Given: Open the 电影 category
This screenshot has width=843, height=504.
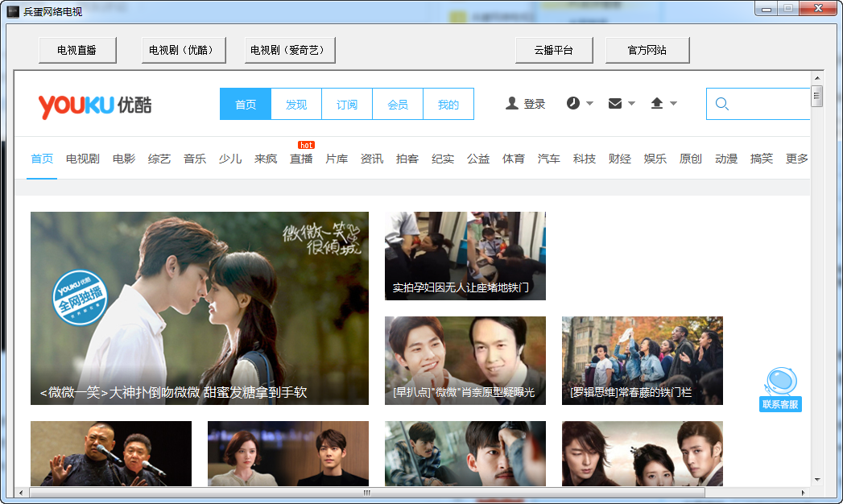Looking at the screenshot, I should 124,159.
